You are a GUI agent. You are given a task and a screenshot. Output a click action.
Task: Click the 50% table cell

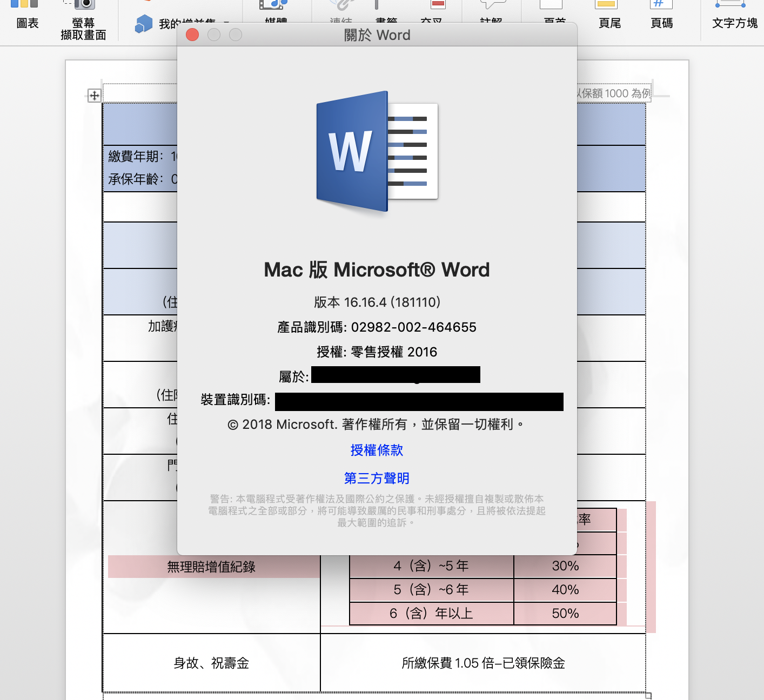(x=565, y=614)
